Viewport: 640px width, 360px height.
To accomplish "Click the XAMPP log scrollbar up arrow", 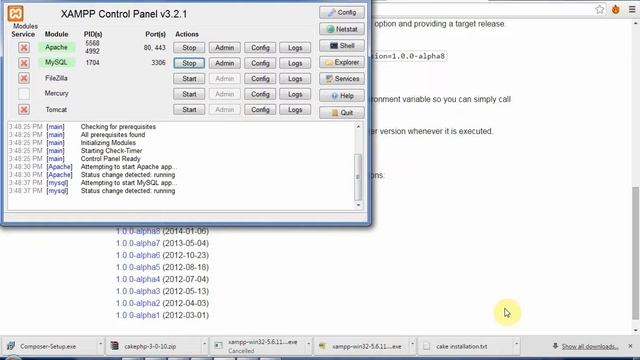I will point(358,127).
